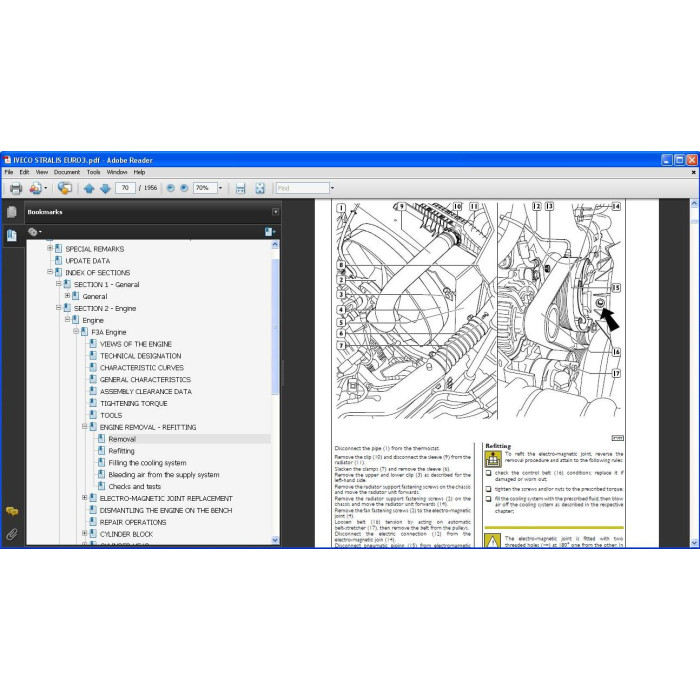Open the Find options dropdown arrow
This screenshot has height=700, width=700.
332,188
